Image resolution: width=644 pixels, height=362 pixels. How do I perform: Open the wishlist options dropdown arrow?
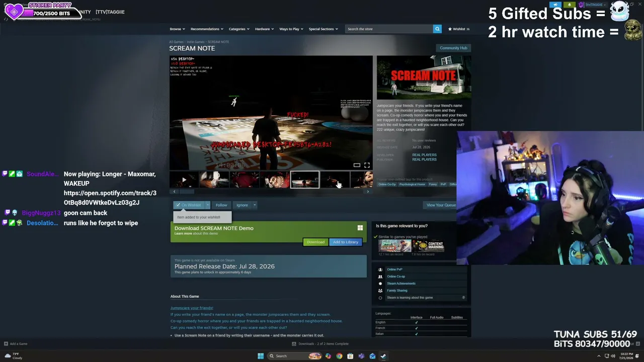207,205
